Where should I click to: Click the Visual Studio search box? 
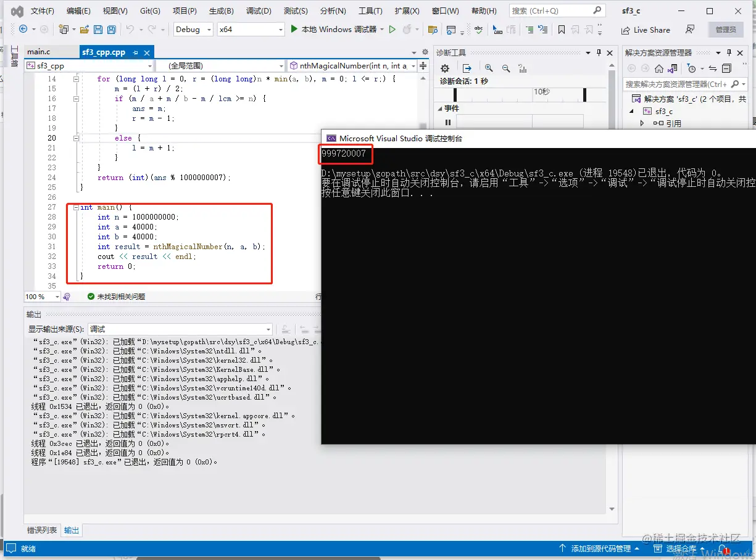point(557,11)
